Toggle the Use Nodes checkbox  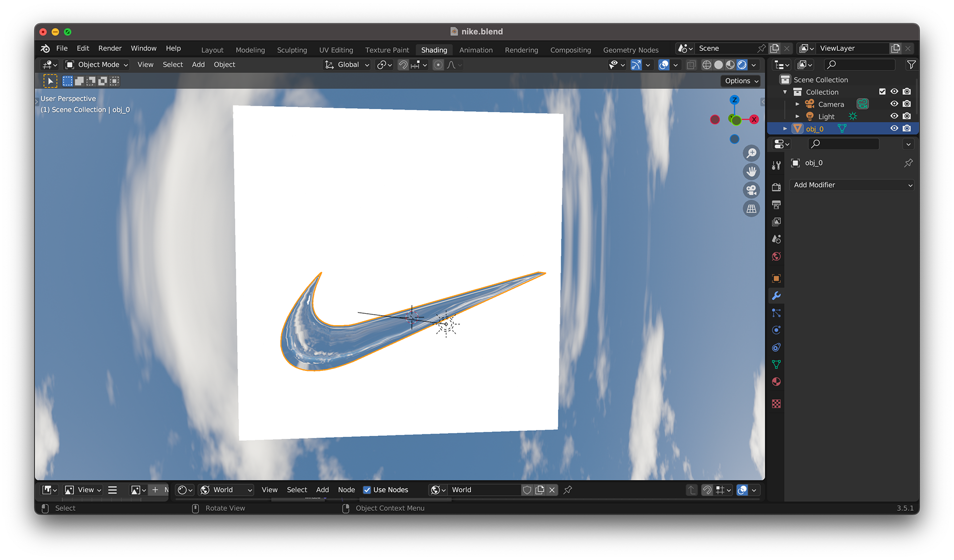pyautogui.click(x=367, y=490)
